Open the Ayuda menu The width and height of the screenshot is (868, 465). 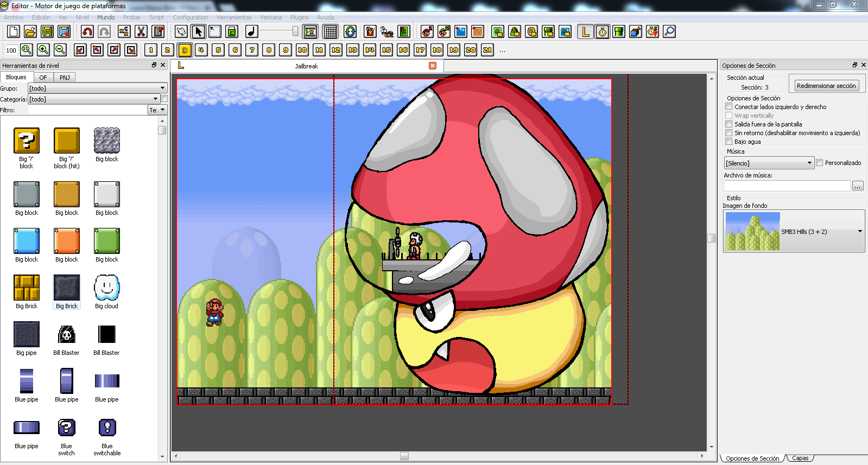(x=326, y=17)
